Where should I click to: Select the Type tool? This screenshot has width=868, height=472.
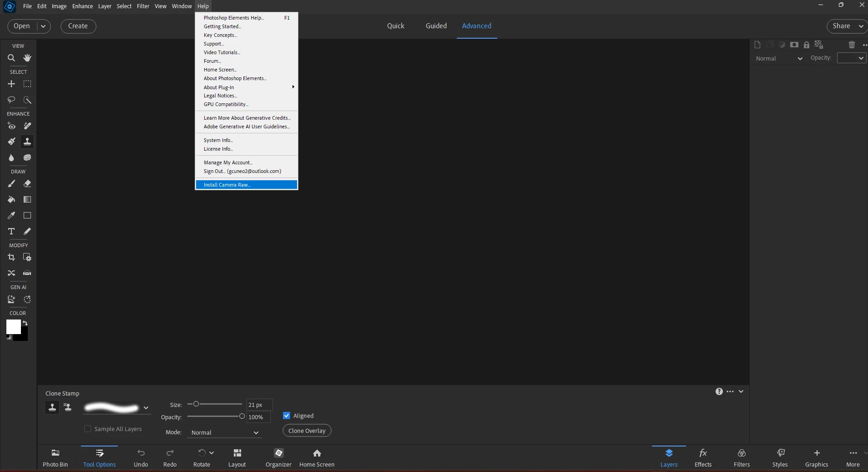click(11, 231)
